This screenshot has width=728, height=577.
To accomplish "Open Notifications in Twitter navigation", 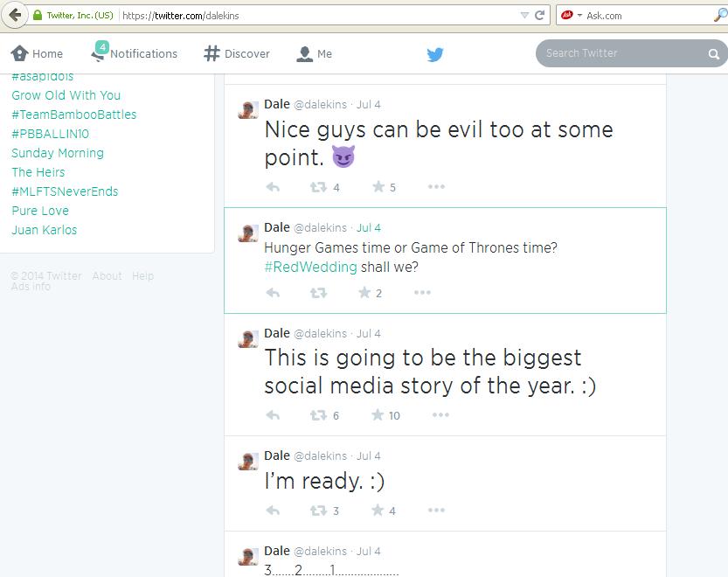I will coord(135,53).
